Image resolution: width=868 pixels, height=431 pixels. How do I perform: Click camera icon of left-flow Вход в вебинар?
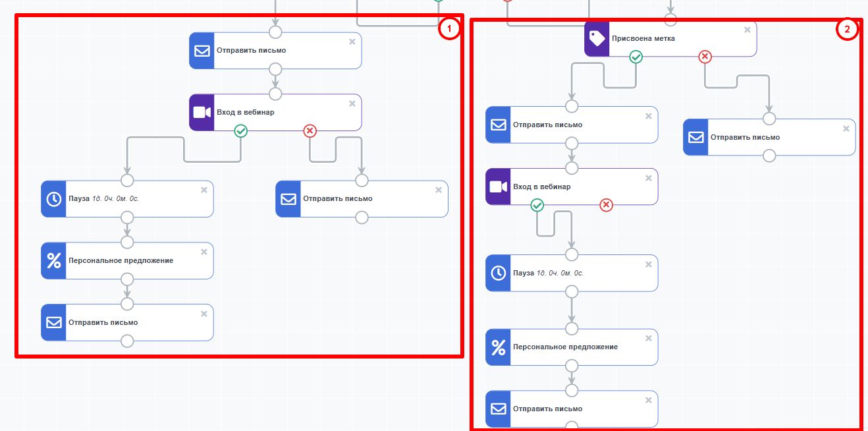202,112
